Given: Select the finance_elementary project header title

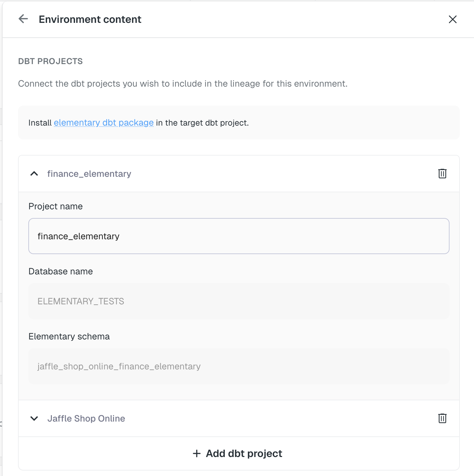Looking at the screenshot, I should (89, 174).
